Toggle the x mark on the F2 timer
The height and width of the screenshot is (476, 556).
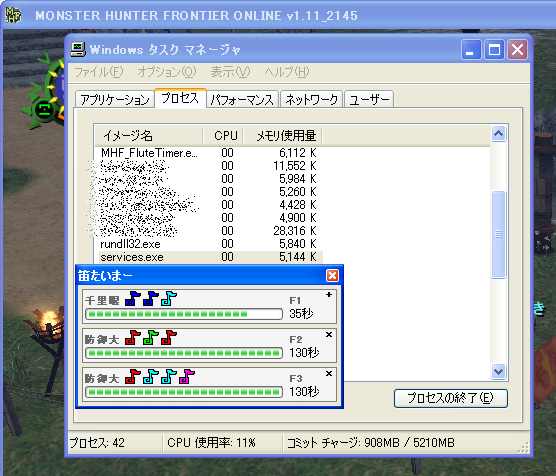pos(329,334)
